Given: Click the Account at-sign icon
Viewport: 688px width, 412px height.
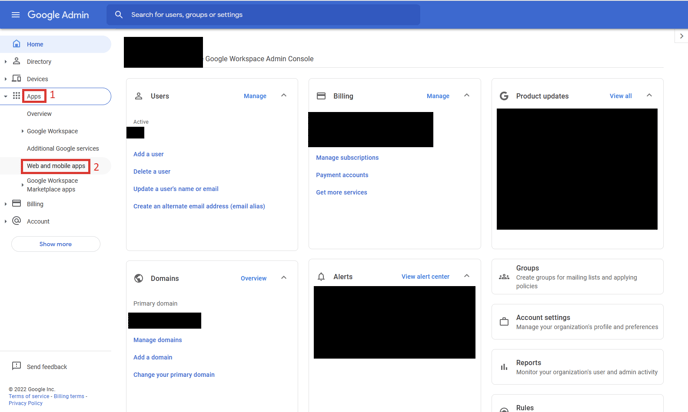Looking at the screenshot, I should [x=16, y=221].
